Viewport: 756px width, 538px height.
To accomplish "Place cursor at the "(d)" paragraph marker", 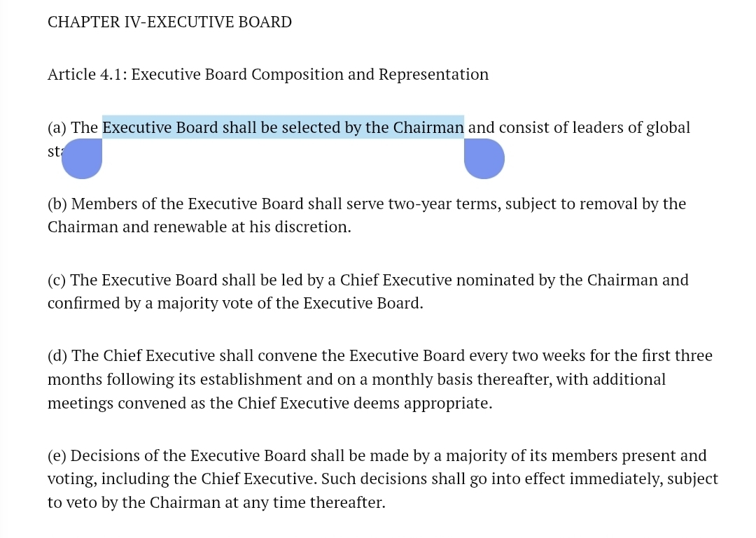I will coord(57,355).
